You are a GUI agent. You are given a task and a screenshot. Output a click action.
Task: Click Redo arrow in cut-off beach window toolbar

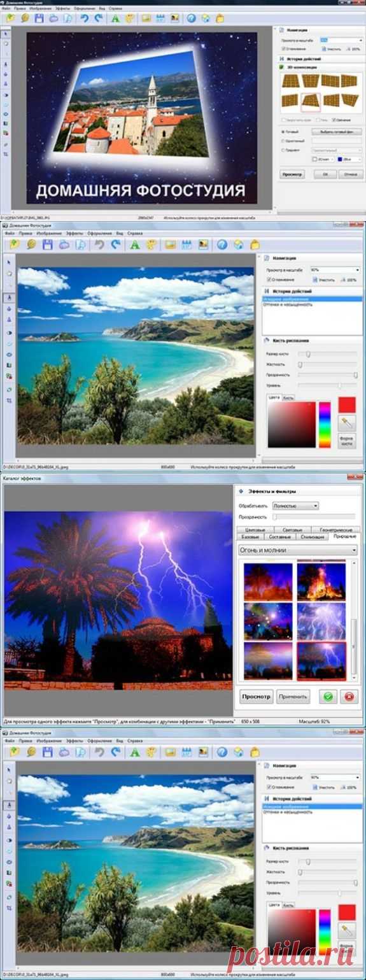(116, 752)
